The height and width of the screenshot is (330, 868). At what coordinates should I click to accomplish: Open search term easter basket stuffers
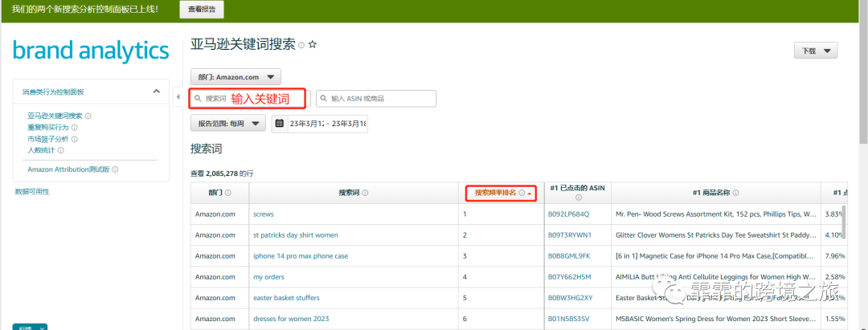286,298
